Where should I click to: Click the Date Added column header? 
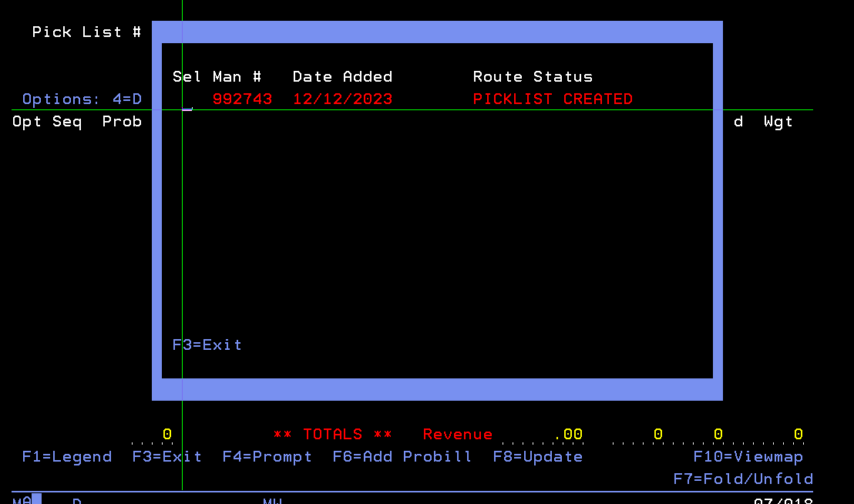[342, 77]
